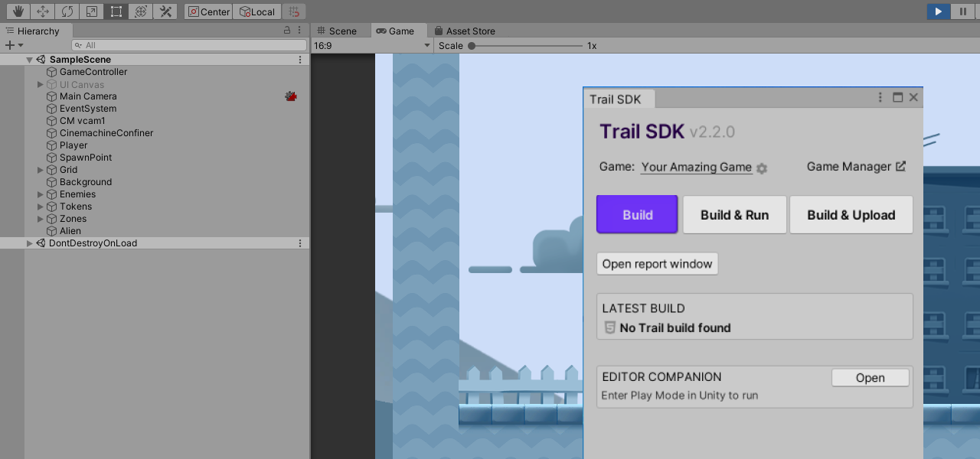Toggle the Center pivot mode button
The height and width of the screenshot is (459, 980).
click(x=208, y=11)
